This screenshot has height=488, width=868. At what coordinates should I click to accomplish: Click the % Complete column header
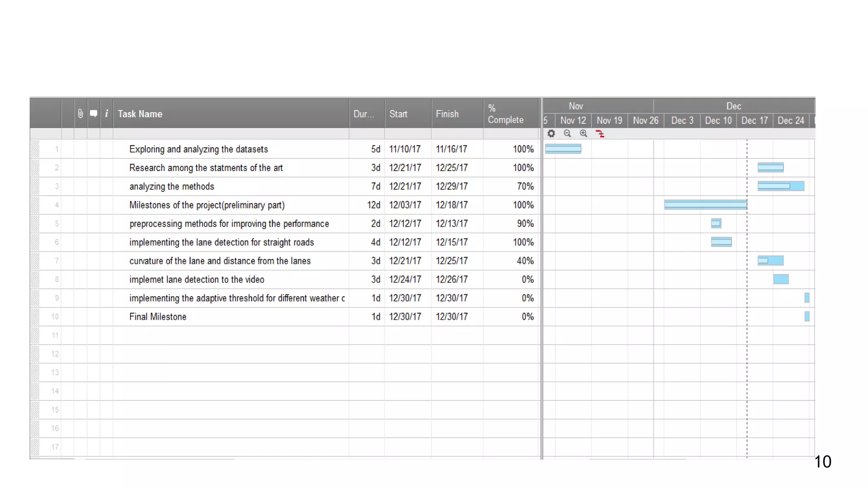tap(506, 114)
